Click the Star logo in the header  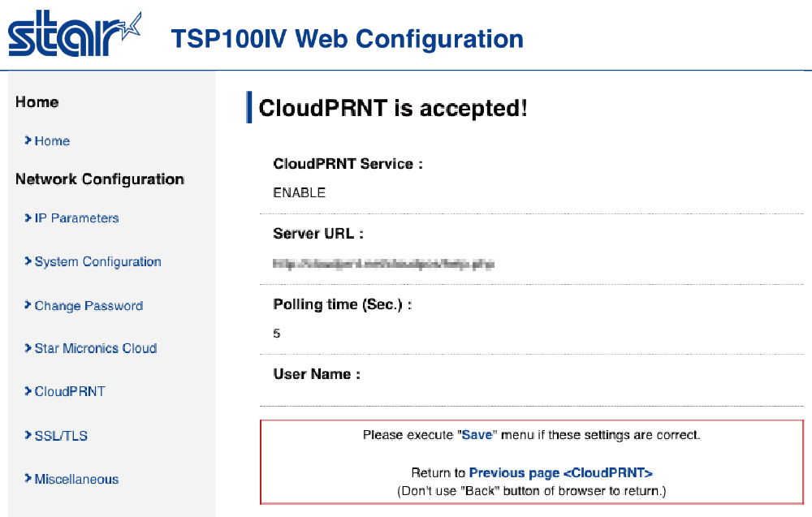(73, 34)
